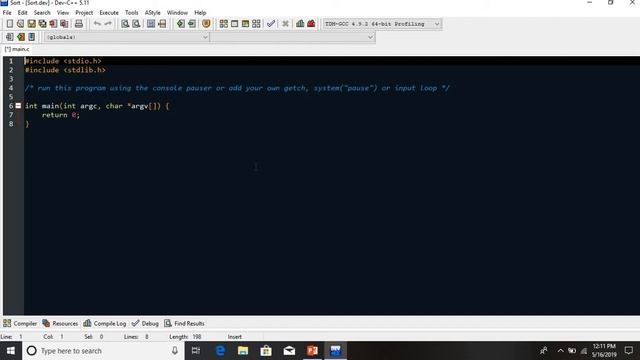Click the Run program toolbar icon
Screen dimensions: 640x360
click(235, 24)
